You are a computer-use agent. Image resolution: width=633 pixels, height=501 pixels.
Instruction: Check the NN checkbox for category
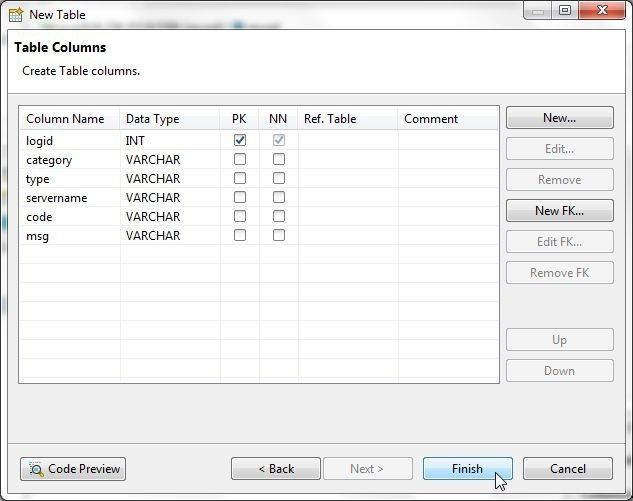(279, 159)
